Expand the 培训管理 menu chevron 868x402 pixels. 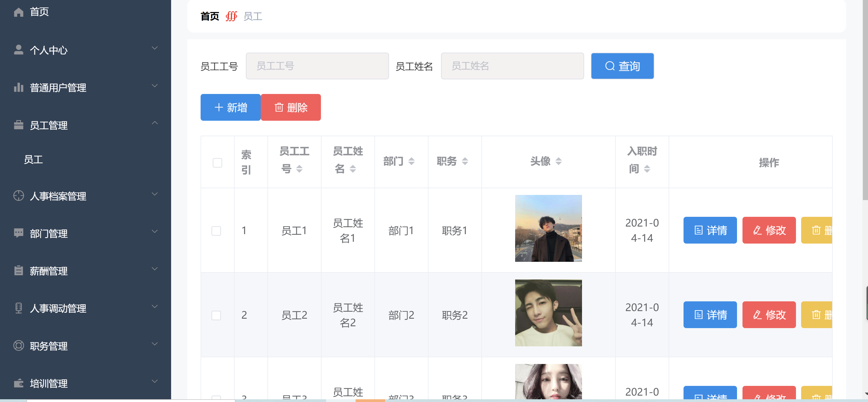(155, 381)
